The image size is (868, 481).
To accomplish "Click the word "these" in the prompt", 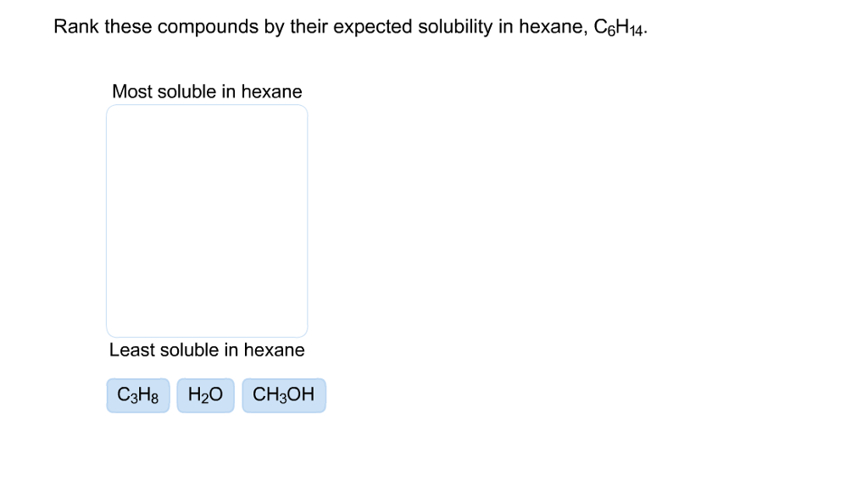I will coord(130,27).
